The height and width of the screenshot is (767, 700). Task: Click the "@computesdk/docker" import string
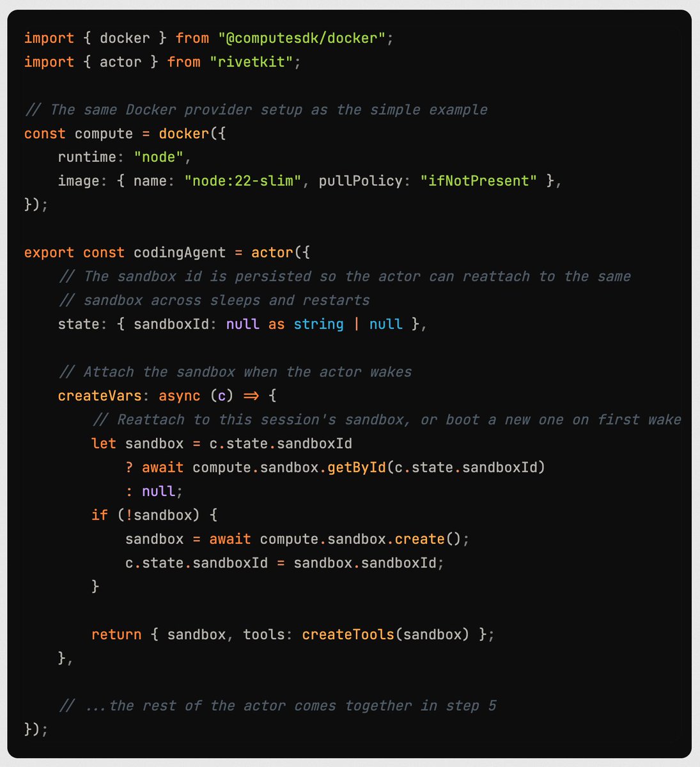[302, 38]
